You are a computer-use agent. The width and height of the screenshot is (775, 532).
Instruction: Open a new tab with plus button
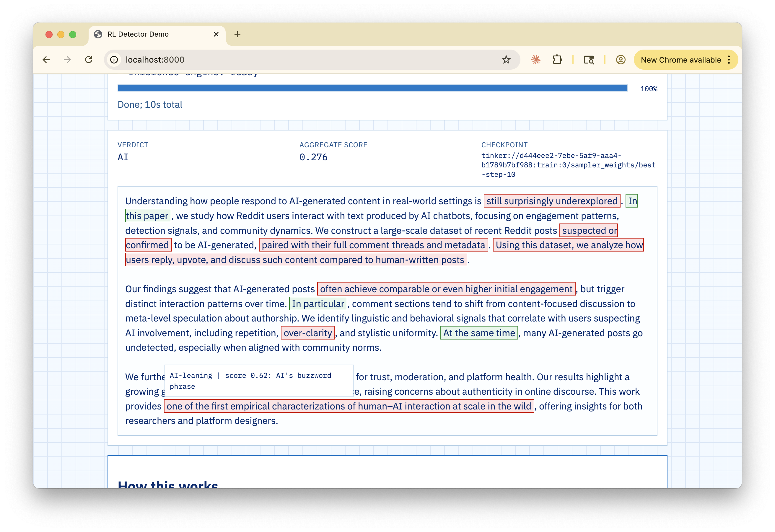[237, 34]
